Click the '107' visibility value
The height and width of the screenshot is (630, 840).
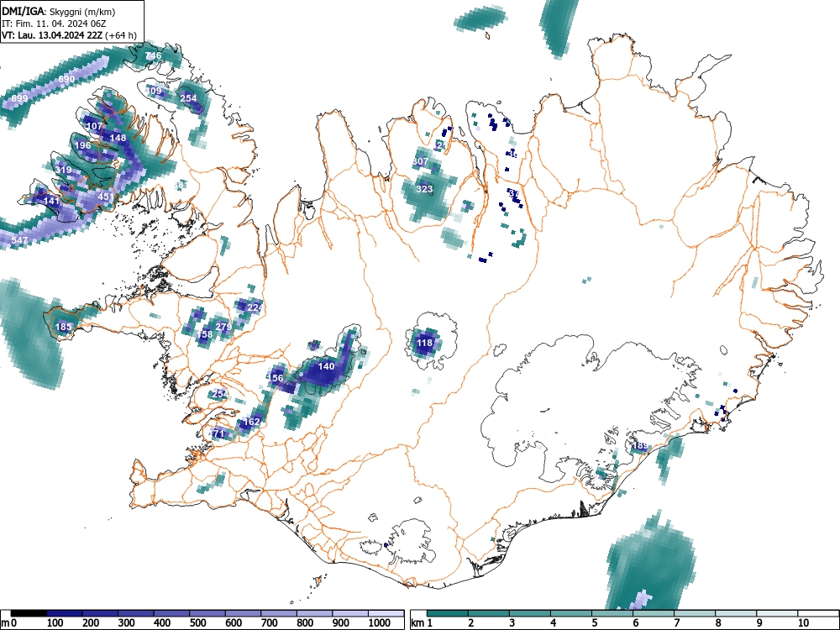(x=94, y=127)
